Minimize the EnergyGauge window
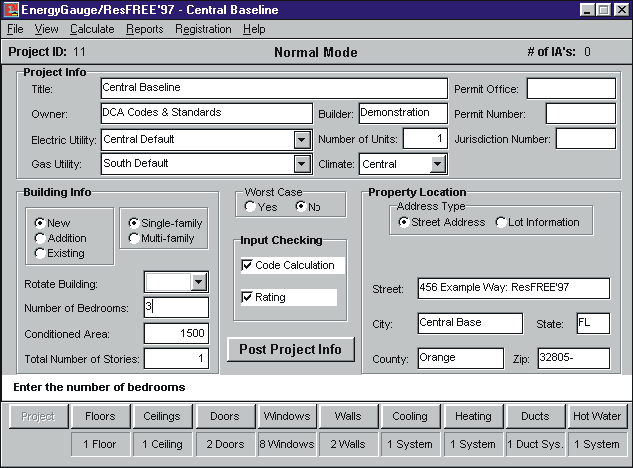Viewport: 633px width, 468px height. [x=587, y=10]
